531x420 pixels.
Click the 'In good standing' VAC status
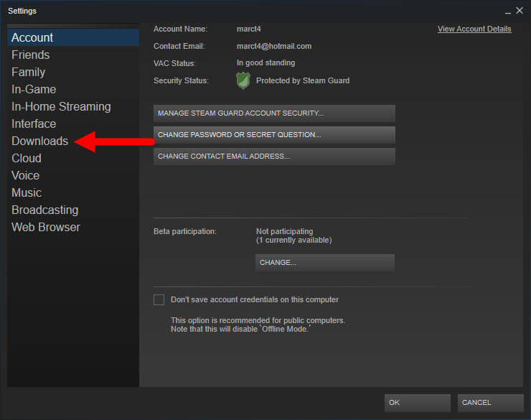coord(265,63)
